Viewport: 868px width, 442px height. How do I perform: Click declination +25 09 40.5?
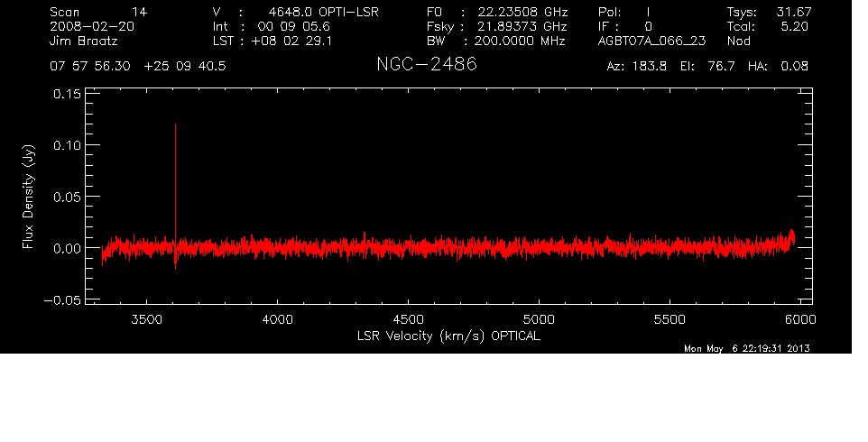click(185, 67)
